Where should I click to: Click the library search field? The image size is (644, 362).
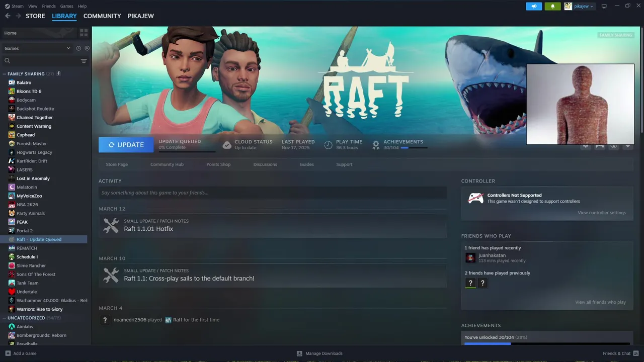45,61
